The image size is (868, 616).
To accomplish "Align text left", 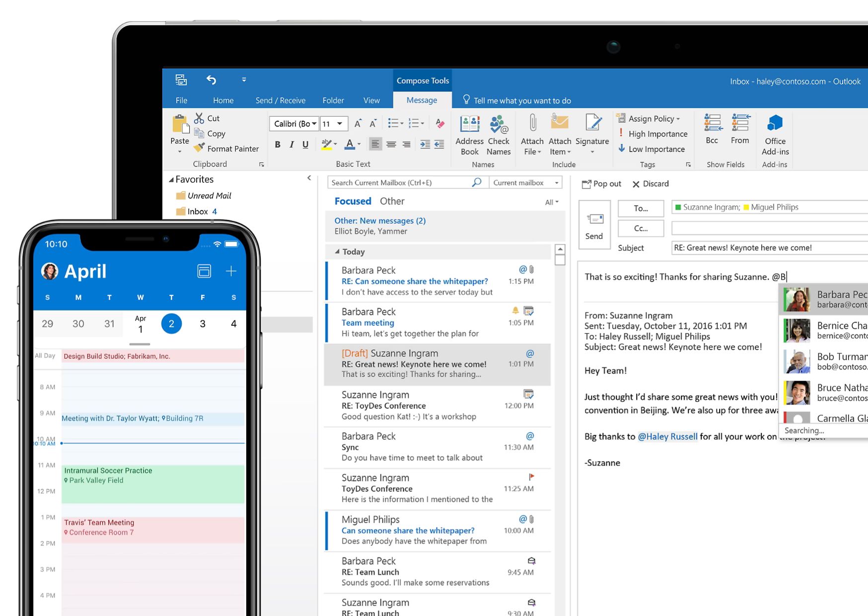I will click(375, 144).
